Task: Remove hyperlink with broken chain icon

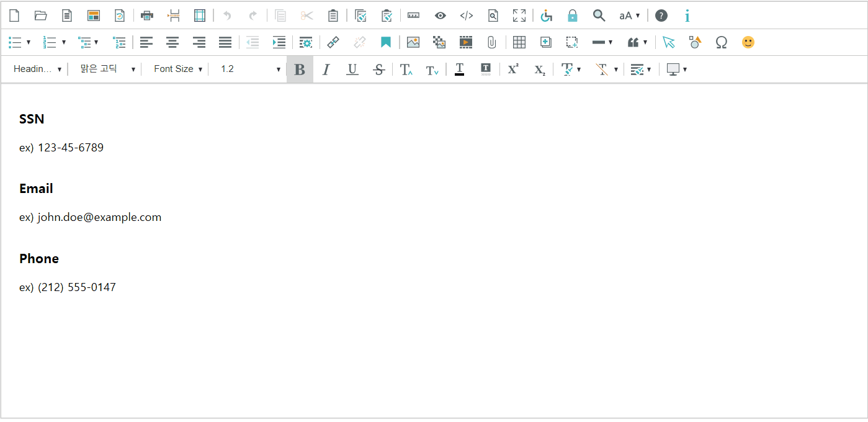Action: tap(360, 42)
